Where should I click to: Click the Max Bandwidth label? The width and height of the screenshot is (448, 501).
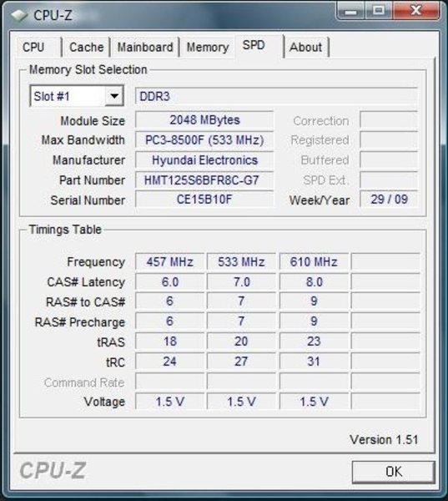click(x=83, y=140)
